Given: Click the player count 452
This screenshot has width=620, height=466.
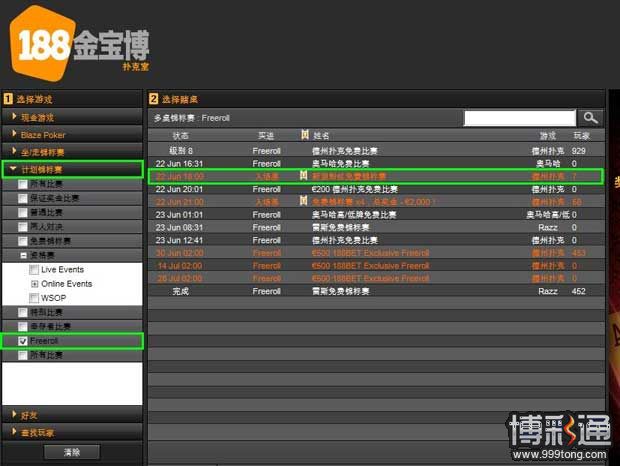Looking at the screenshot, I should (x=578, y=291).
